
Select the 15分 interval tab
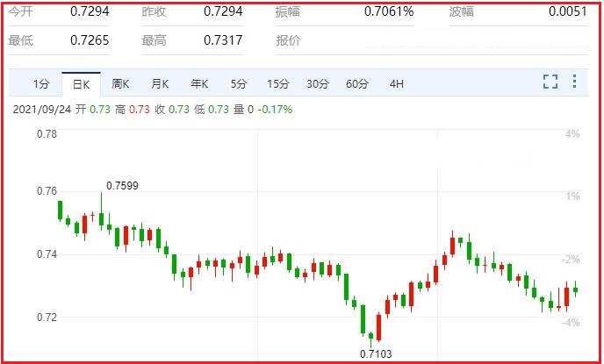[278, 84]
